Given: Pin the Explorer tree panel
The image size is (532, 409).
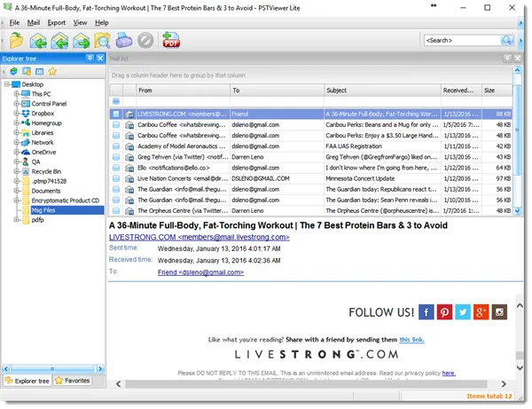Looking at the screenshot, I should point(90,59).
